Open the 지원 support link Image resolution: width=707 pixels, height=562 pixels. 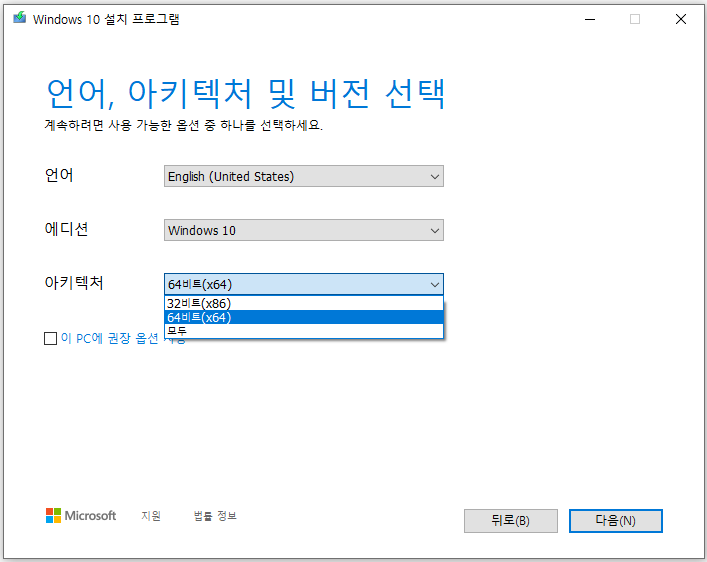(151, 516)
